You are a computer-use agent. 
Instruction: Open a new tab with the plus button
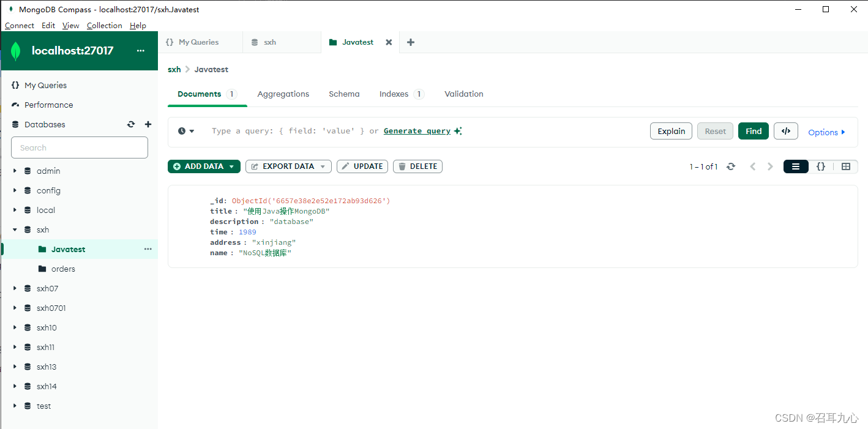pyautogui.click(x=410, y=42)
